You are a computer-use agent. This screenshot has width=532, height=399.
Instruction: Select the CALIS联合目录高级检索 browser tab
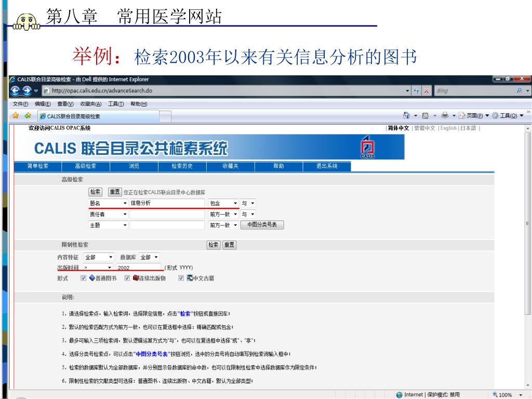click(x=98, y=116)
